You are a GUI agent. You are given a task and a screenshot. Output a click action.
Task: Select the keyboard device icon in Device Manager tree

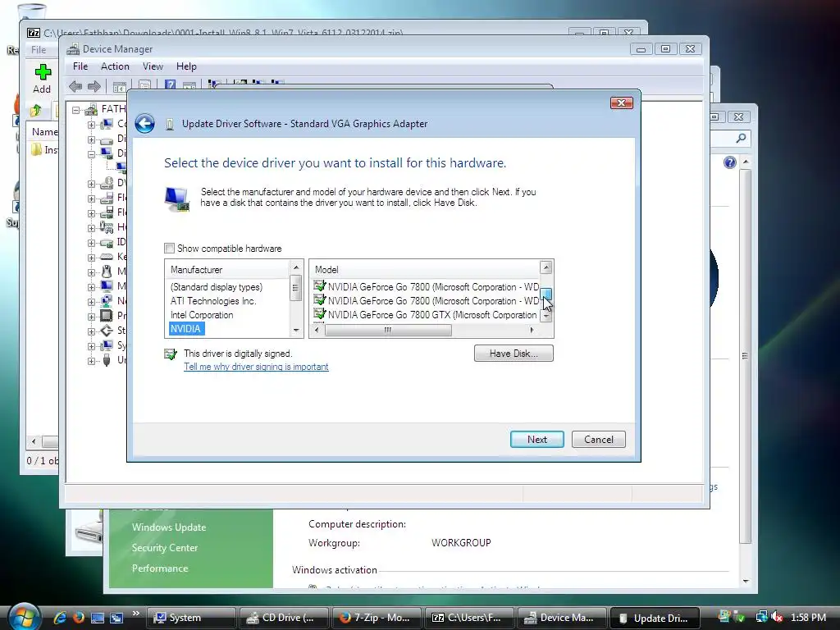tap(107, 257)
